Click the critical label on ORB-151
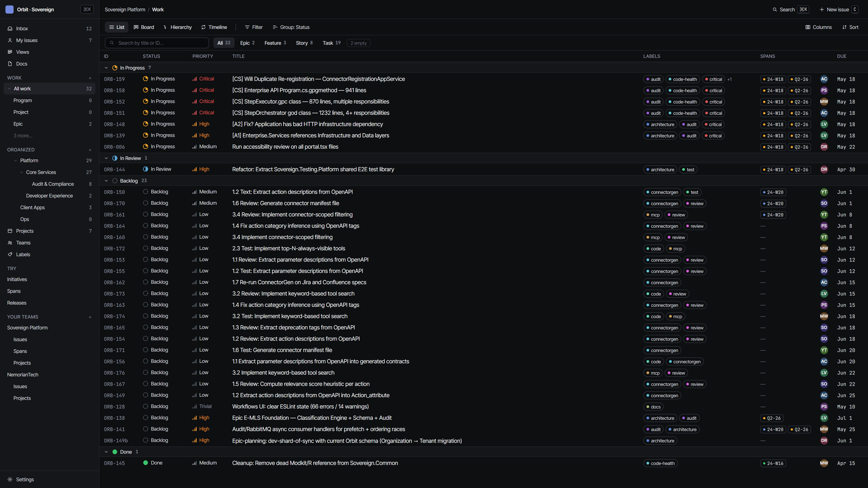 (x=713, y=113)
